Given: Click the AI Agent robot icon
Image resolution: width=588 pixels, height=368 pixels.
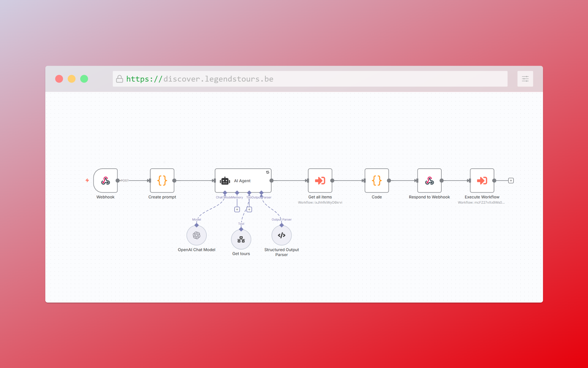Looking at the screenshot, I should tap(225, 181).
